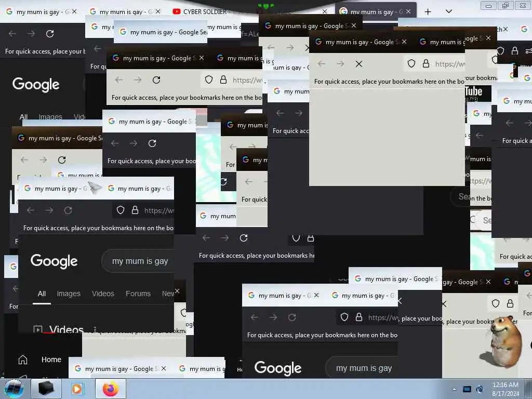Open the taskbar clock showing 12:16 AM
The image size is (532, 399).
pyautogui.click(x=505, y=389)
